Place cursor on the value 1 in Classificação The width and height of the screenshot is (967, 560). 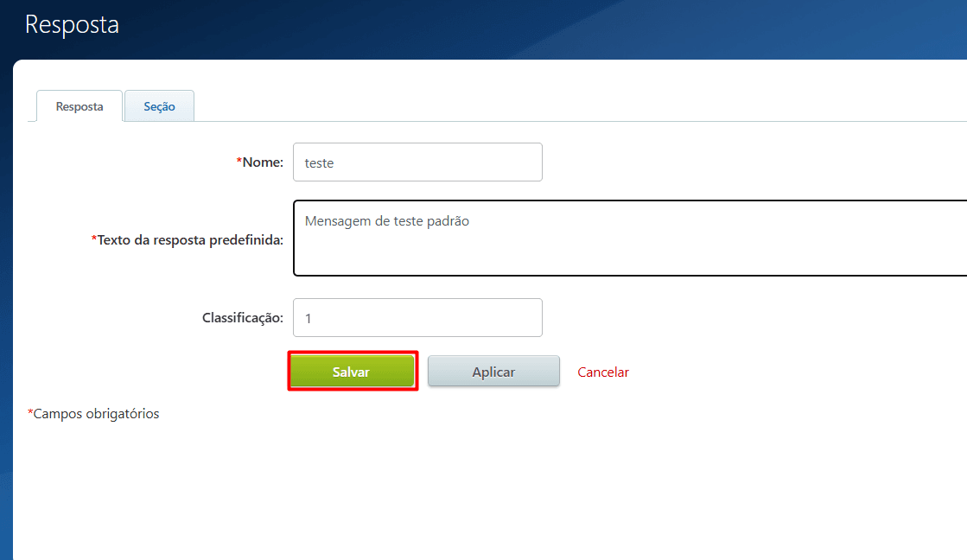pyautogui.click(x=309, y=319)
